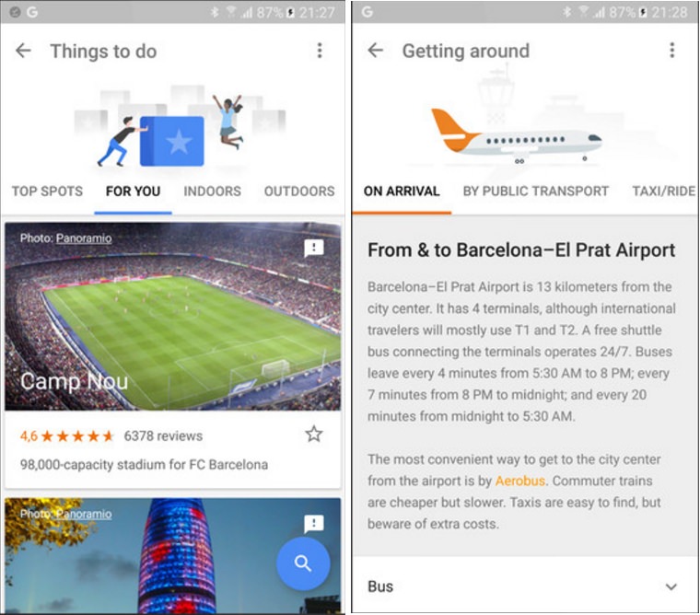Select the For You tab
This screenshot has width=700, height=615.
[133, 191]
